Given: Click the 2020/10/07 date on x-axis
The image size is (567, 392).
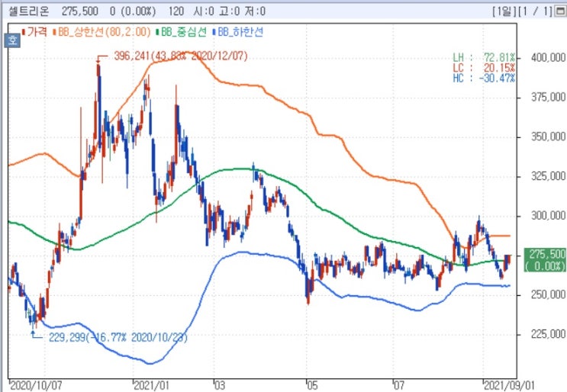Looking at the screenshot, I should 36,385.
